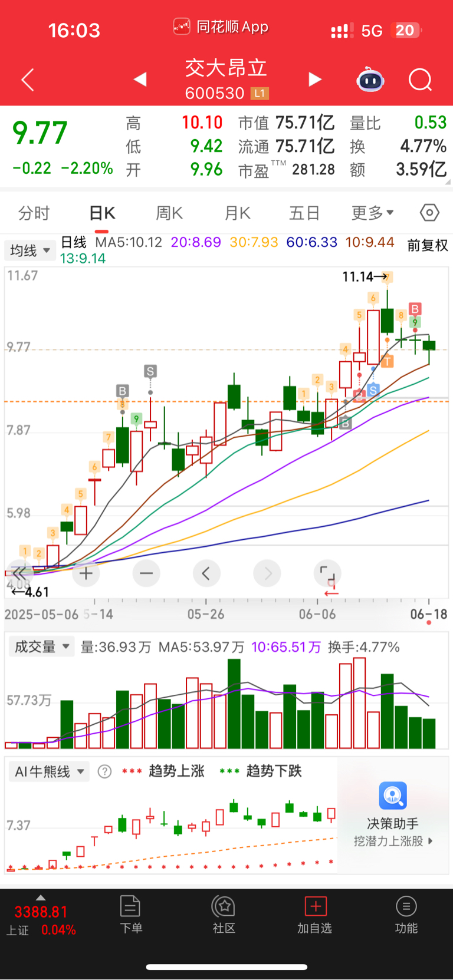The width and height of the screenshot is (453, 980).
Task: Tap stock name 交大昂立 title
Action: pos(226,68)
